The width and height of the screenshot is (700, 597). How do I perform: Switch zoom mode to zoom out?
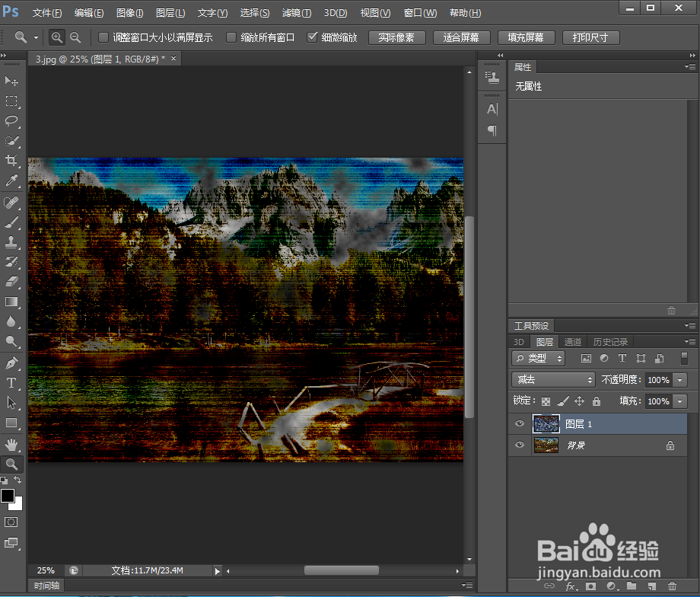75,37
